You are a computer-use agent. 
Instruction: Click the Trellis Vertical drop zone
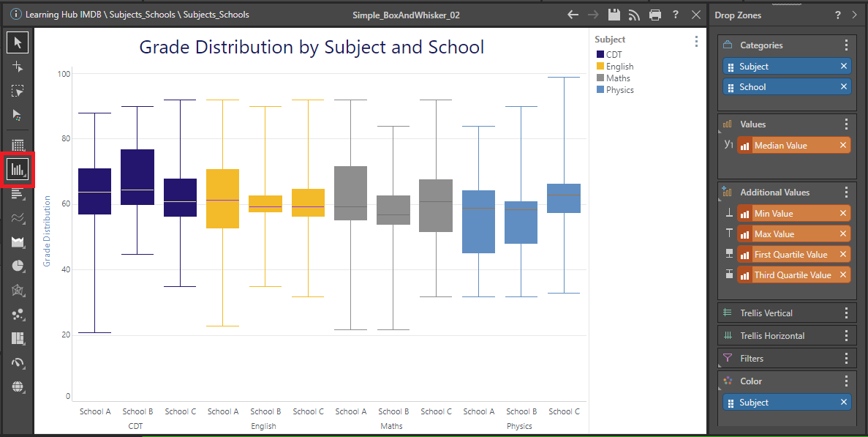click(x=775, y=313)
